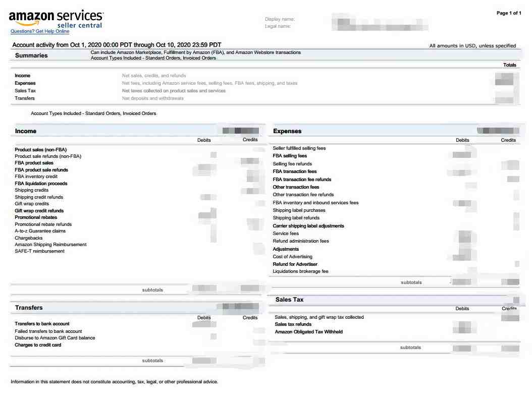
Task: Click the 'Account activity from Oct 1, 2020' heading
Action: click(117, 45)
